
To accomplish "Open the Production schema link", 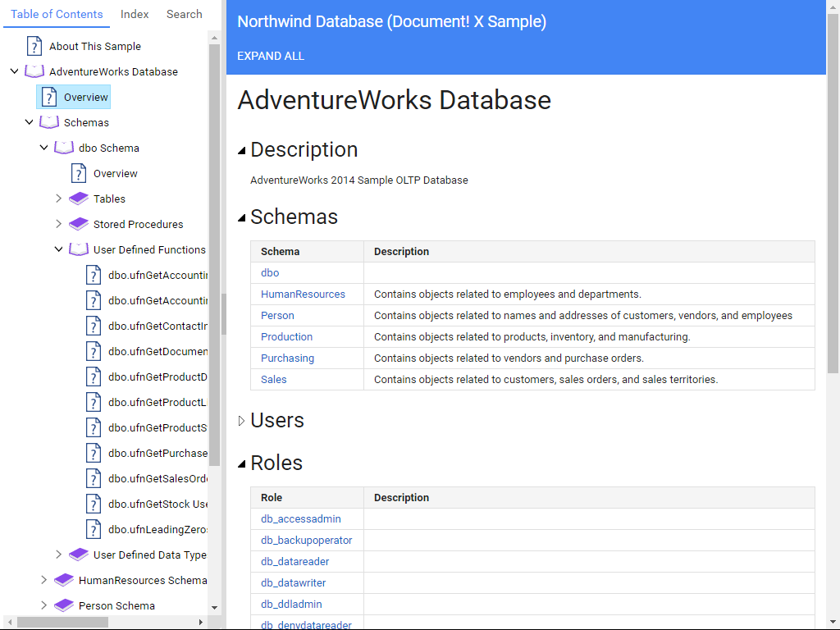I will point(286,336).
